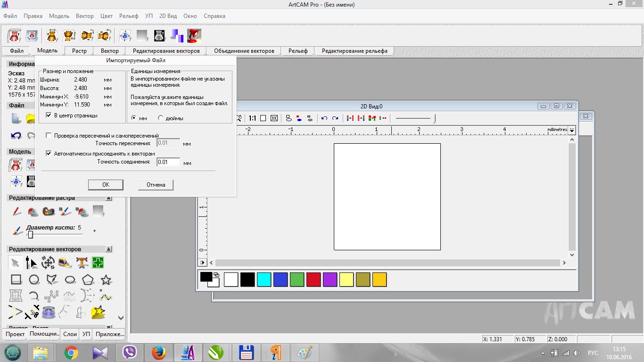
Task: Select the create star vector tool
Action: tap(106, 280)
